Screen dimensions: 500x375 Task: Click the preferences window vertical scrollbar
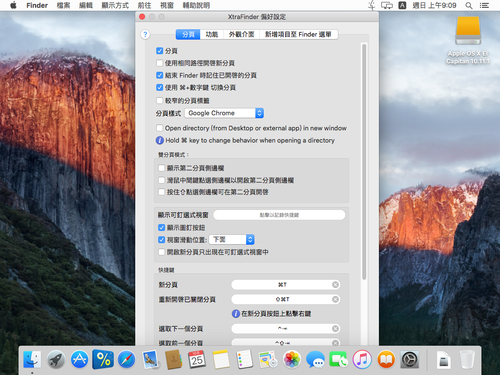[364, 162]
